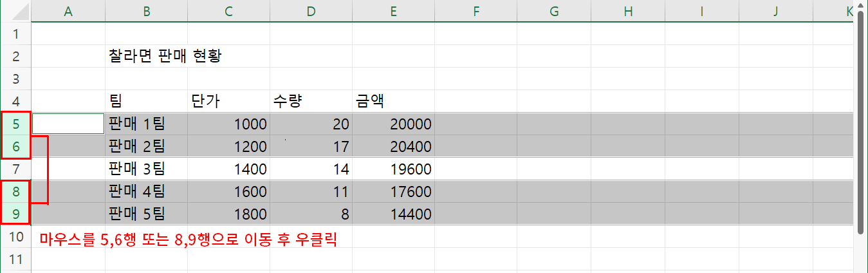This screenshot has height=273, width=868.
Task: Click the amount cell 20000
Action: click(394, 124)
